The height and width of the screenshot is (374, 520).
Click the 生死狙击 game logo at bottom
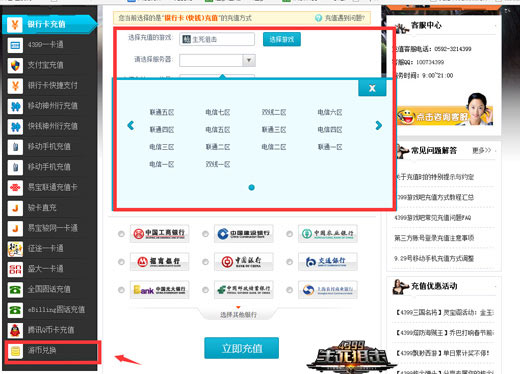pyautogui.click(x=352, y=357)
